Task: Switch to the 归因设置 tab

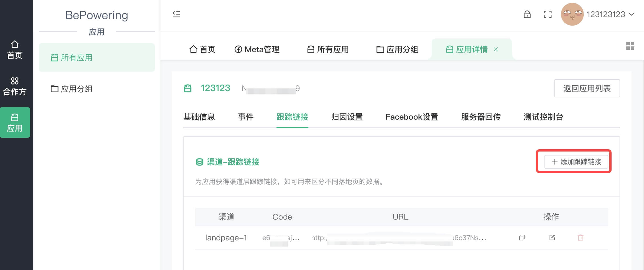Action: tap(346, 117)
